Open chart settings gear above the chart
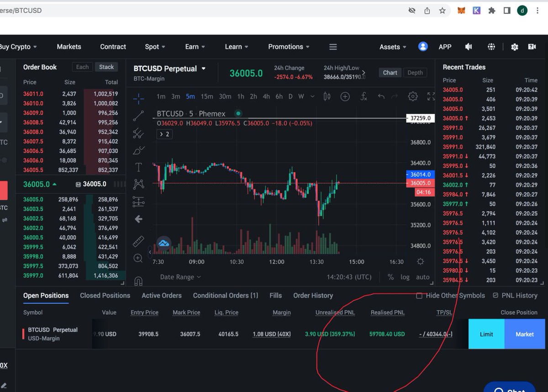The height and width of the screenshot is (392, 548). pos(413,96)
